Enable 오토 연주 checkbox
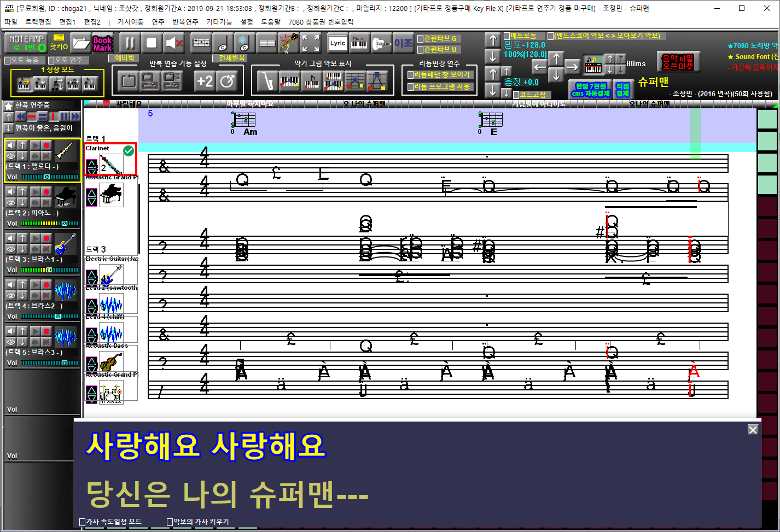Viewport: 780px width, 532px height. tap(51, 60)
